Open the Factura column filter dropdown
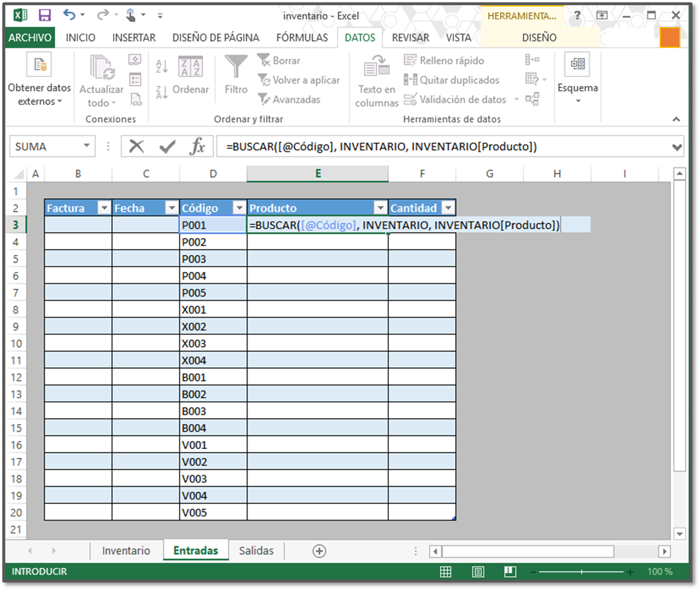 [x=104, y=208]
